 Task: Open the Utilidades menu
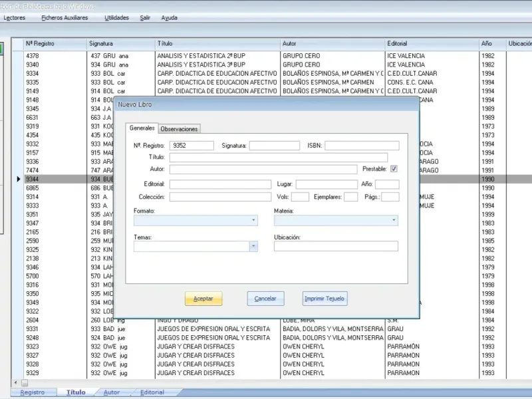116,18
